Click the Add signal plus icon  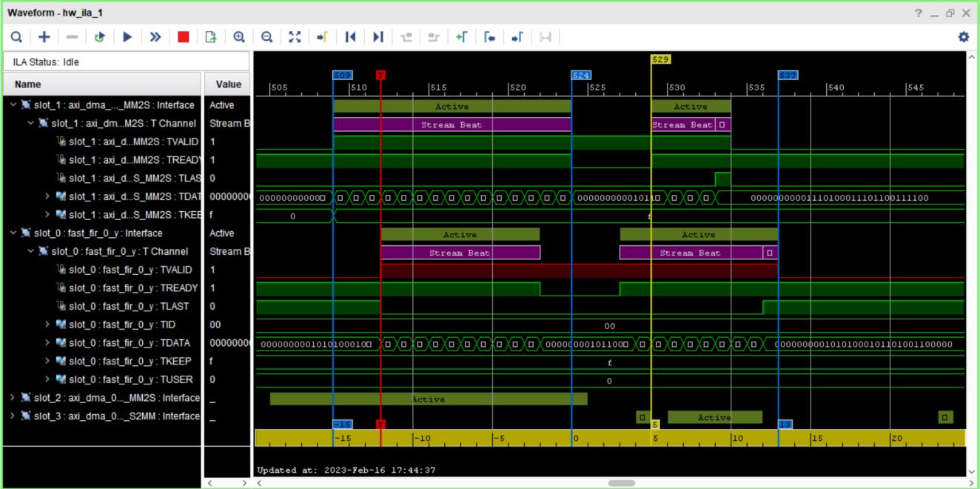click(44, 36)
